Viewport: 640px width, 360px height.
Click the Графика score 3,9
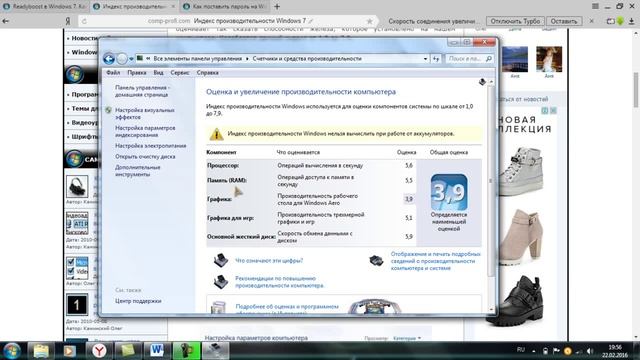pyautogui.click(x=409, y=199)
